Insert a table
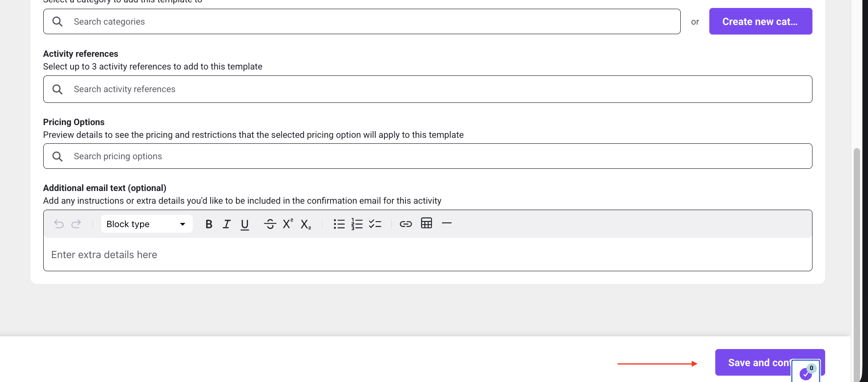This screenshot has height=382, width=868. 426,223
